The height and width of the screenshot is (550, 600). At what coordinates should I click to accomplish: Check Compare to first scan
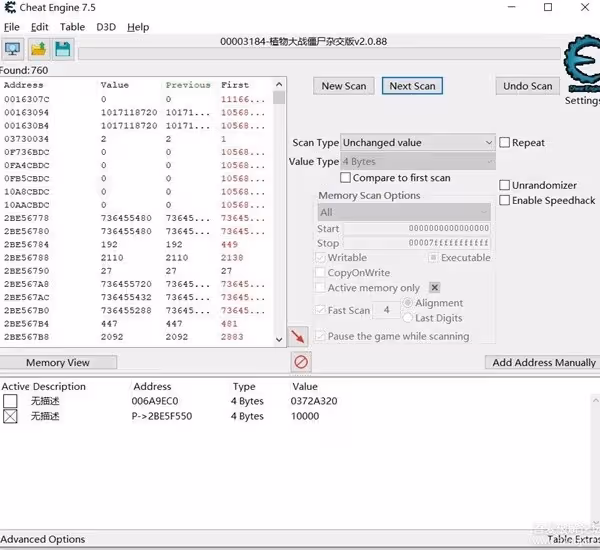pos(345,178)
